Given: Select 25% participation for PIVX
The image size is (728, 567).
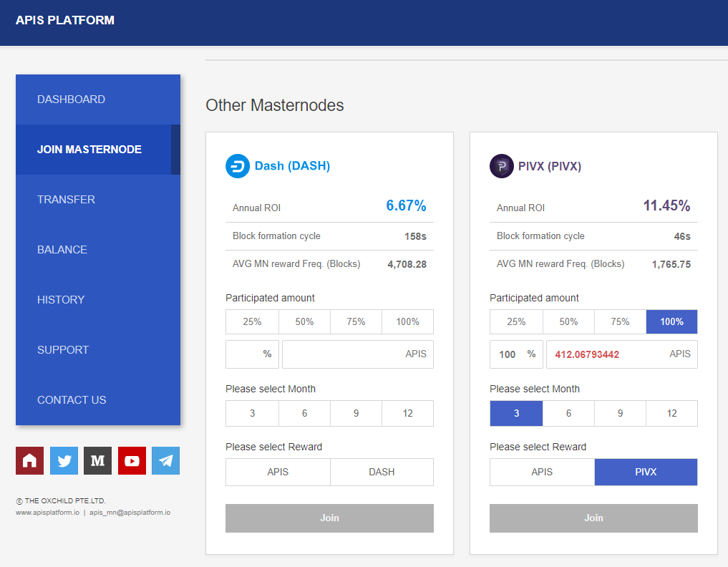Looking at the screenshot, I should [516, 322].
